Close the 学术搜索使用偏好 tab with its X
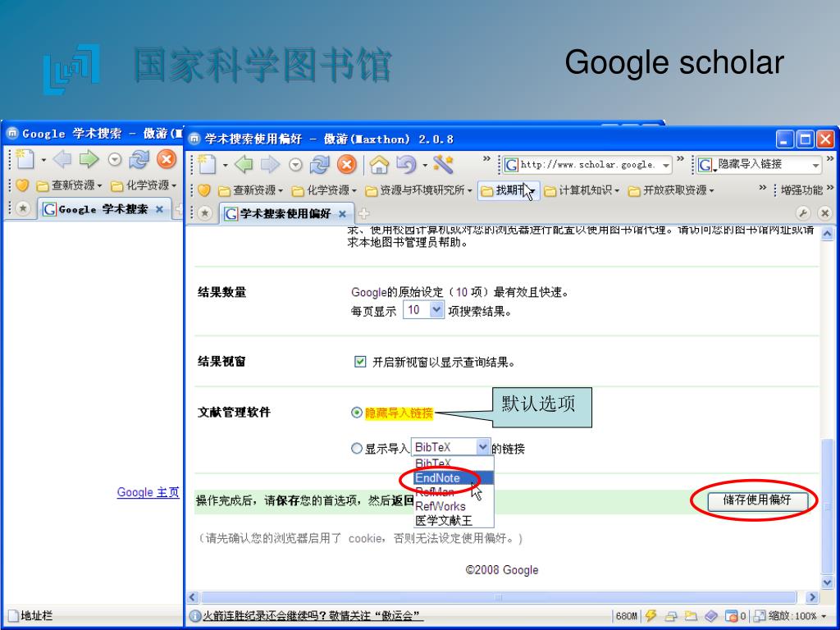Image resolution: width=840 pixels, height=630 pixels. point(342,214)
